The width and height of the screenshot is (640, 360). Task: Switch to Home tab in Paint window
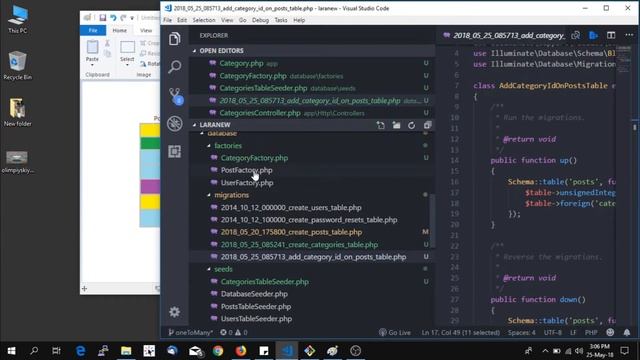point(120,30)
